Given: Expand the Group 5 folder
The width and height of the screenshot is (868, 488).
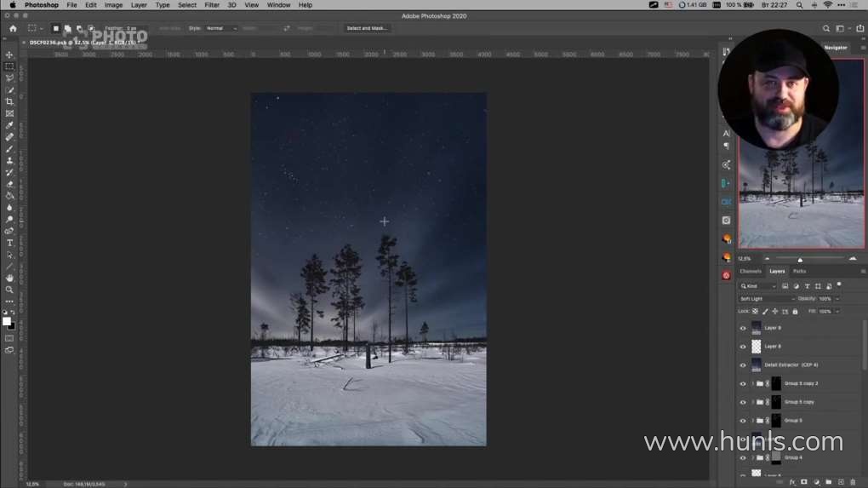Looking at the screenshot, I should click(x=752, y=421).
